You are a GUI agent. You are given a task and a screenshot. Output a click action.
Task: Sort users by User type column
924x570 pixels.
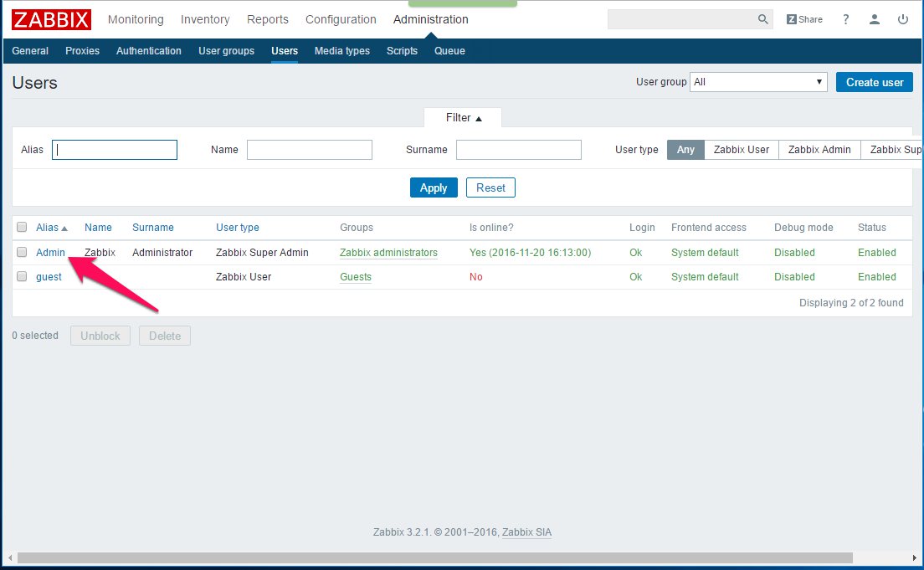238,228
